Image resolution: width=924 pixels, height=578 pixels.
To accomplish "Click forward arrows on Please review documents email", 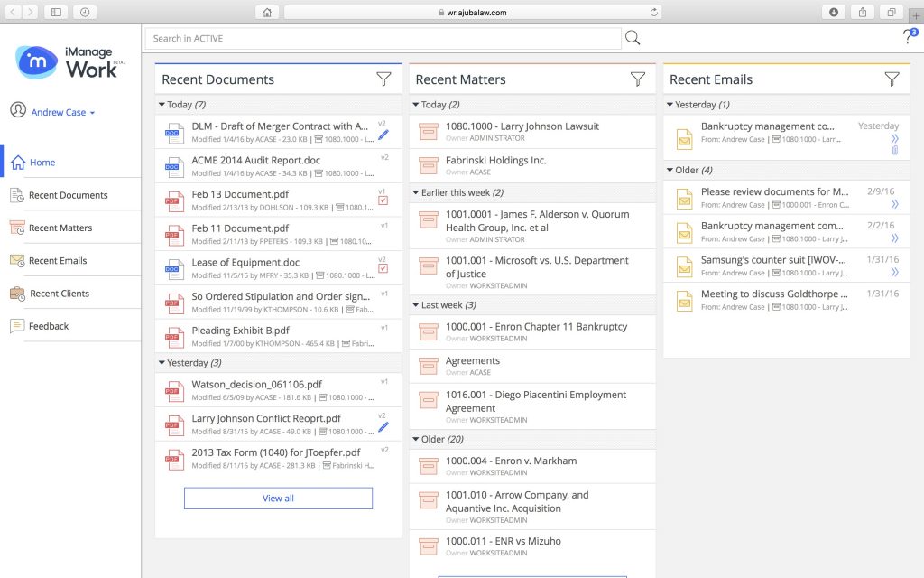I will 894,204.
